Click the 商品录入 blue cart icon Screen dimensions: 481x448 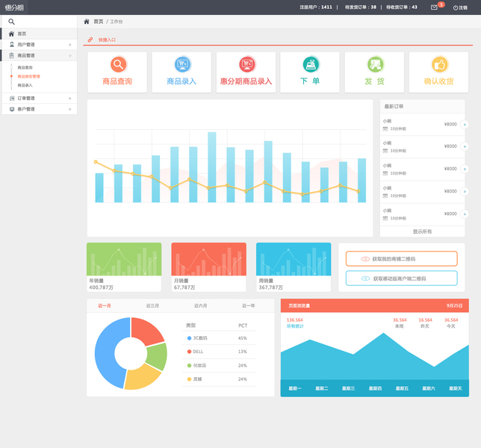click(x=182, y=64)
